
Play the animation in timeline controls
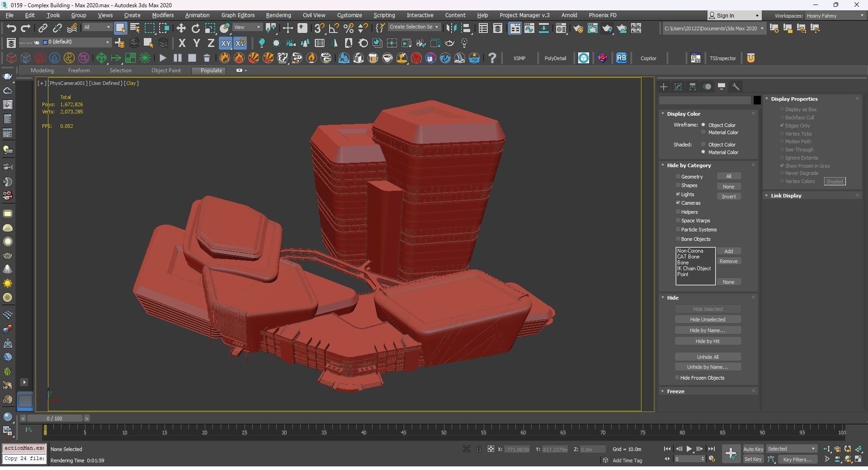689,449
